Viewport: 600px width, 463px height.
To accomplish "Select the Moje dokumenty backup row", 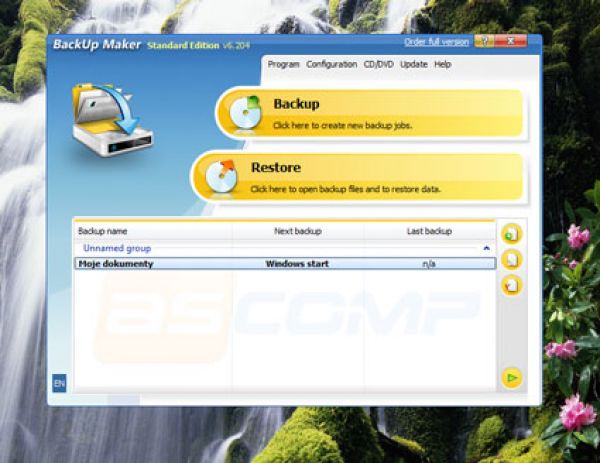I will point(285,264).
